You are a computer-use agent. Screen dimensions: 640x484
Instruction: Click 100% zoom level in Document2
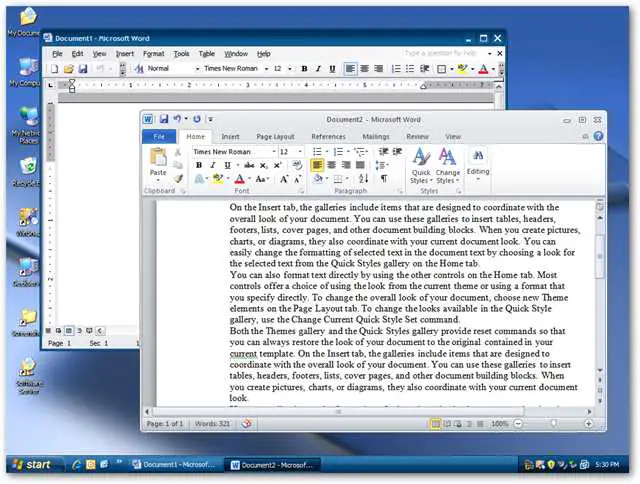pos(500,424)
